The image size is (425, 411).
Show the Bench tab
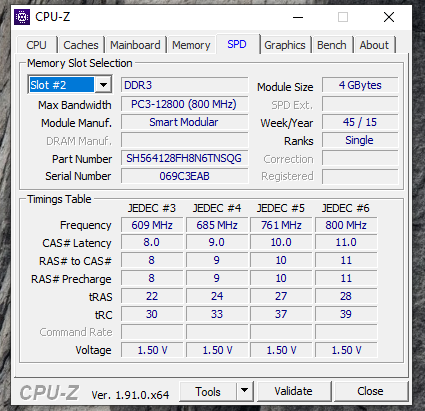point(332,45)
